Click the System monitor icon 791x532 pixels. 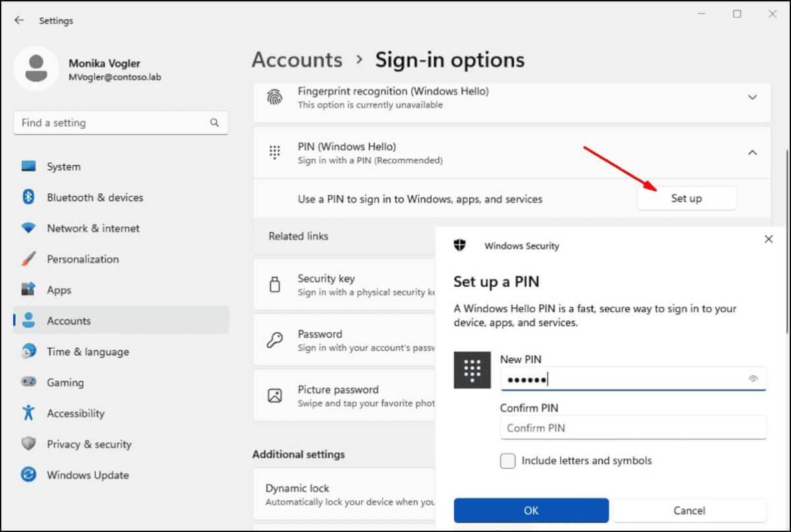28,167
